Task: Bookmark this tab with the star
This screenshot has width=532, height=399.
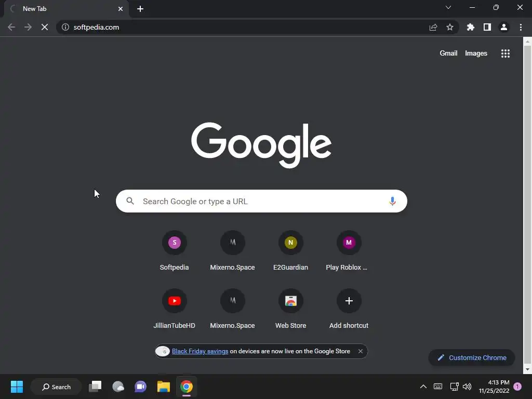Action: pyautogui.click(x=450, y=27)
